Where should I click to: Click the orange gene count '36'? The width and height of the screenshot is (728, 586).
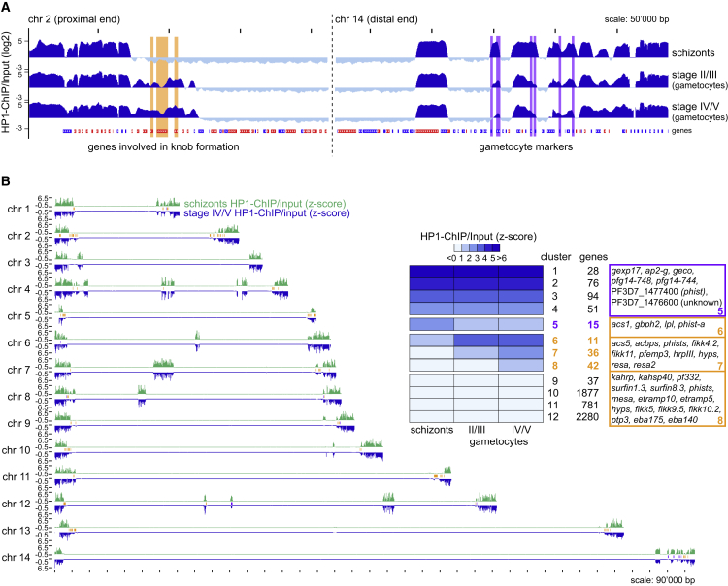(593, 353)
